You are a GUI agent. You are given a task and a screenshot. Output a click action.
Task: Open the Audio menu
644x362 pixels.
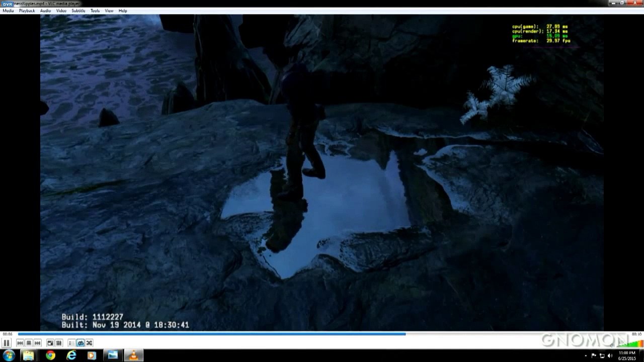[45, 11]
